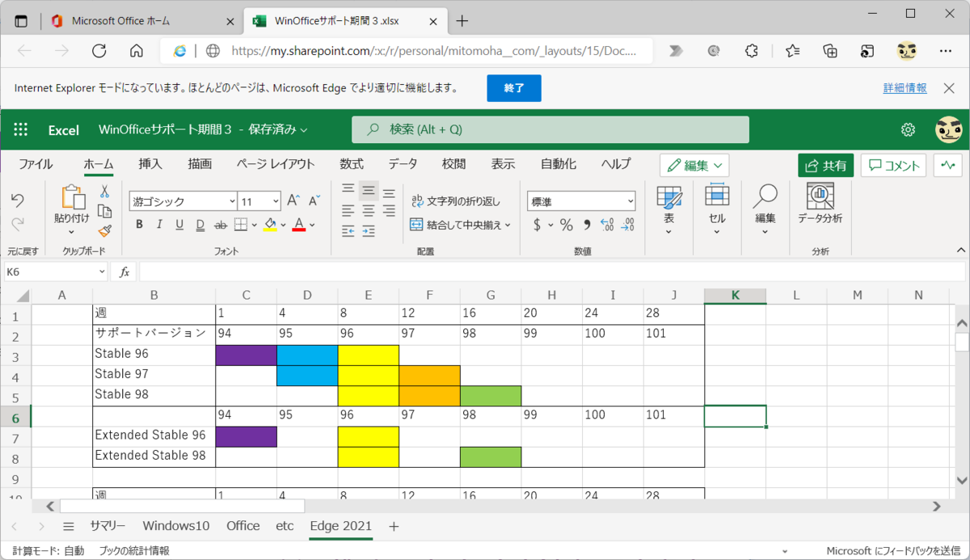
Task: Go to the browser home page
Action: (136, 51)
